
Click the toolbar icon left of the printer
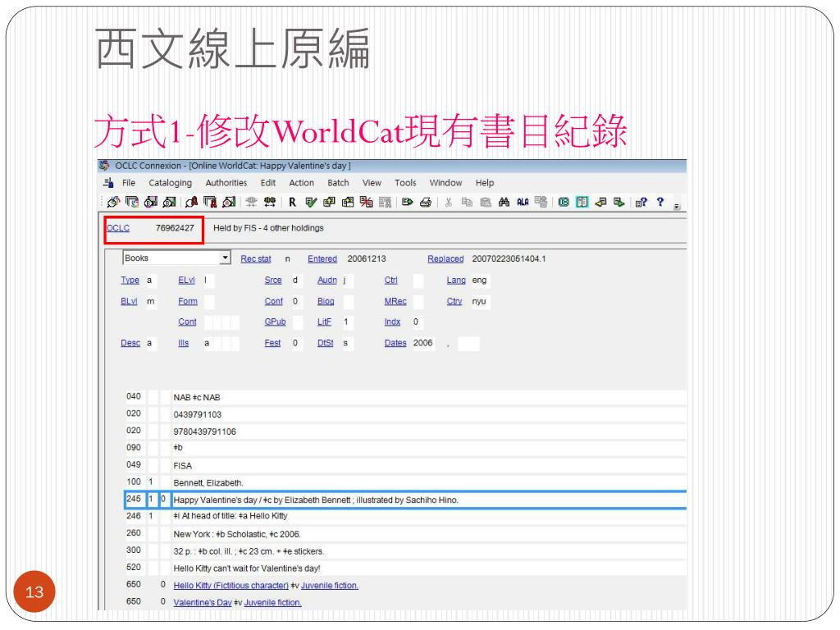click(x=407, y=202)
